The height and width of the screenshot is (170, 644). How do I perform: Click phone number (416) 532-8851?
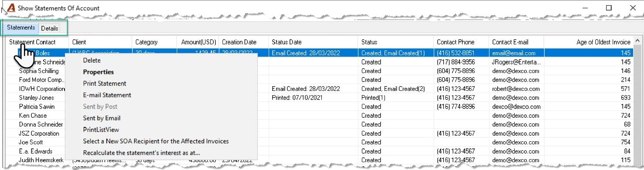[456, 53]
